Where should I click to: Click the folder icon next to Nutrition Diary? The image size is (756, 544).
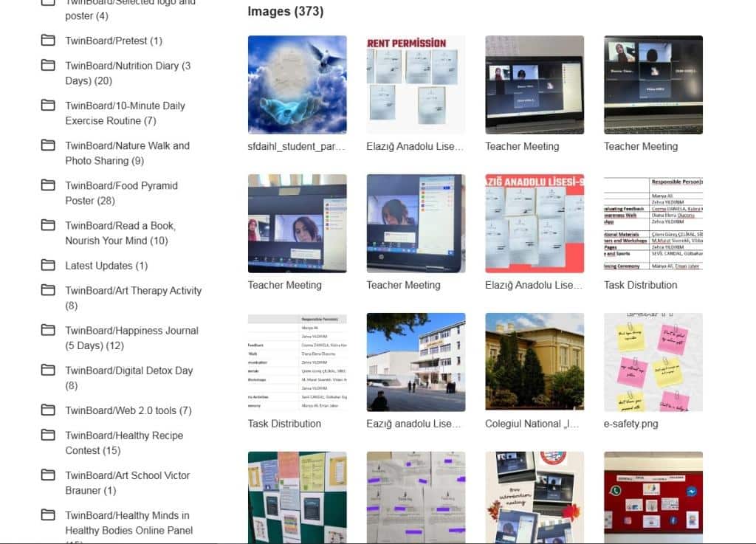48,66
